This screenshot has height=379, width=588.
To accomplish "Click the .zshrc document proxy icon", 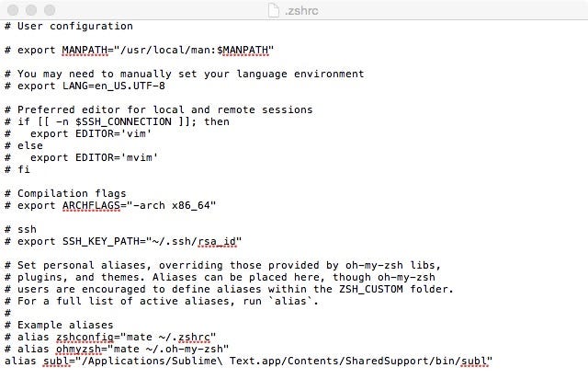I will [x=274, y=10].
